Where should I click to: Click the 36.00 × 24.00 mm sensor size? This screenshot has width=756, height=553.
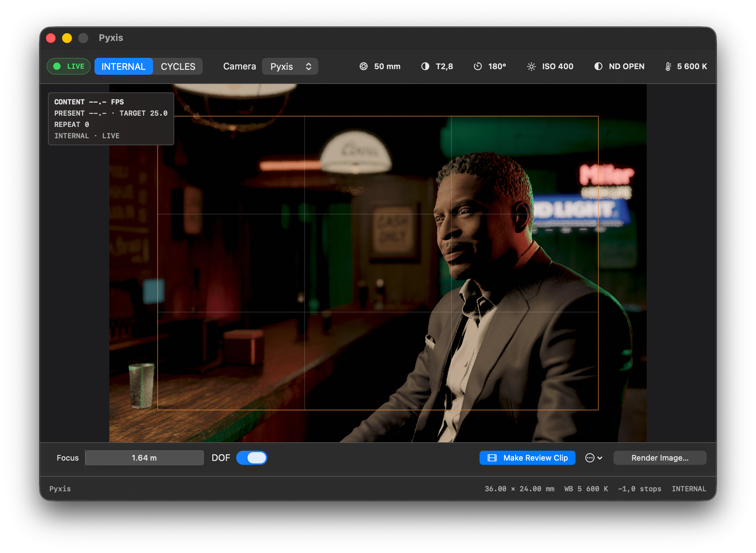click(519, 489)
